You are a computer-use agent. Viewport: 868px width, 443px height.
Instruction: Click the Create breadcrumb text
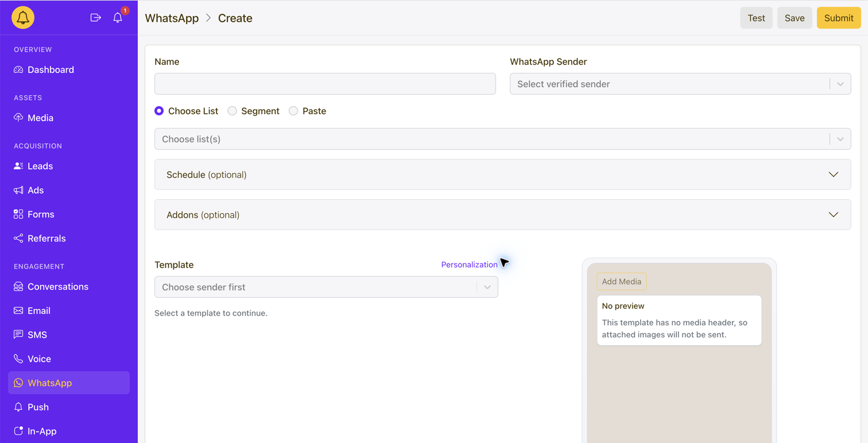tap(235, 18)
